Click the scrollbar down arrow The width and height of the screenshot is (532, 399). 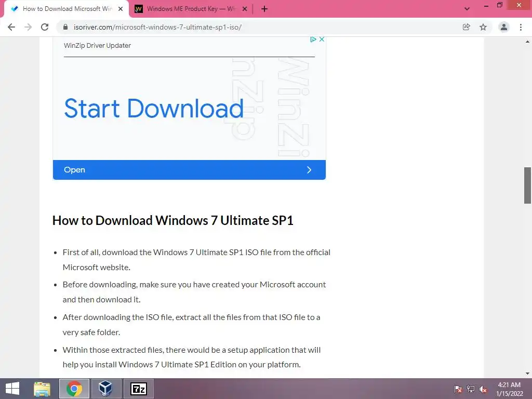coord(528,374)
